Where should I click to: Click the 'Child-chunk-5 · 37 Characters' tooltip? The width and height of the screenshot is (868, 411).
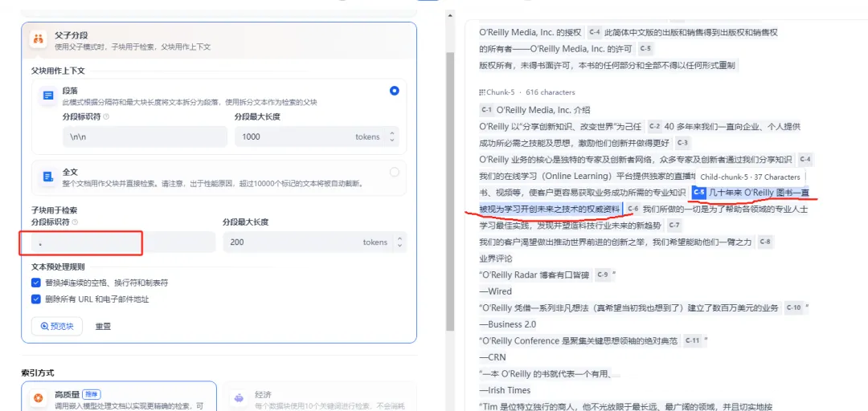[750, 177]
